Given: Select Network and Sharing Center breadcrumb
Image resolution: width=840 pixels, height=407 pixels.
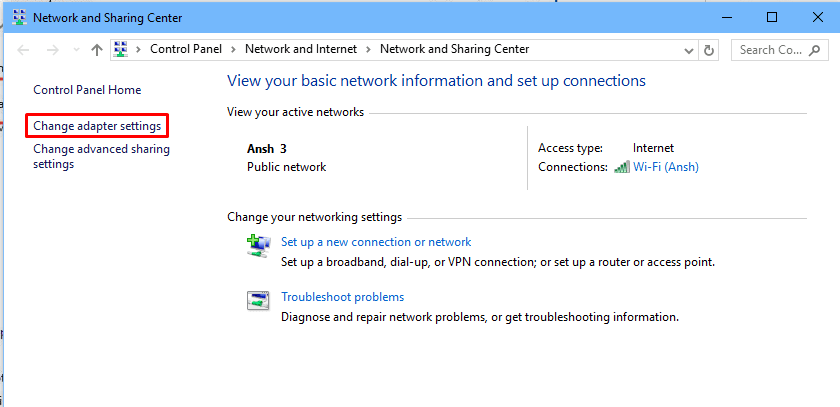Looking at the screenshot, I should tap(454, 49).
